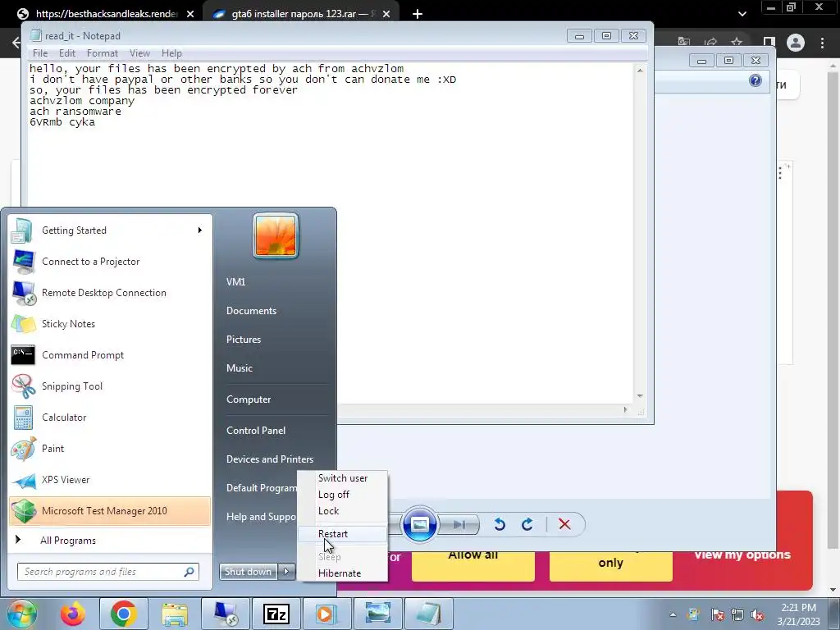The image size is (840, 630).
Task: Open the Shut down options arrow
Action: (x=286, y=572)
